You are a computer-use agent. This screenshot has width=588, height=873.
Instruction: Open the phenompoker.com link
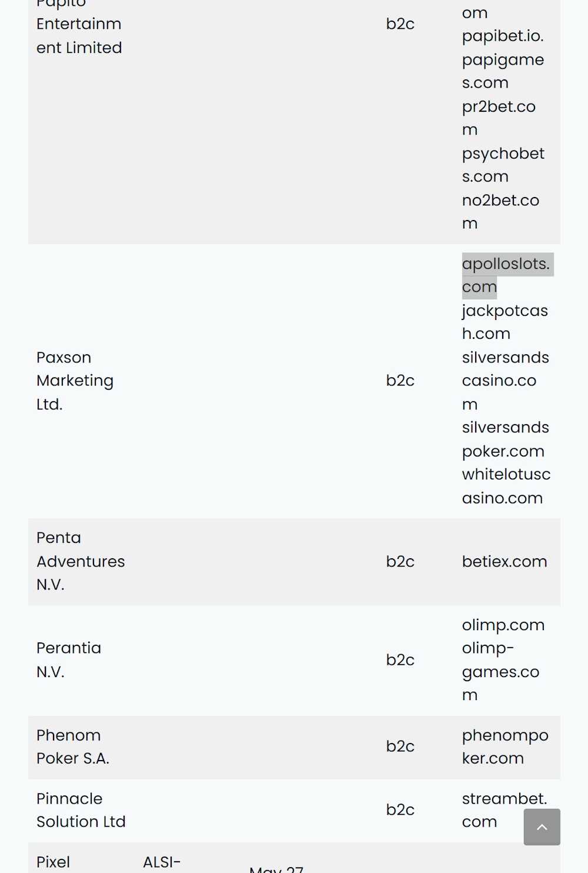coord(505,747)
